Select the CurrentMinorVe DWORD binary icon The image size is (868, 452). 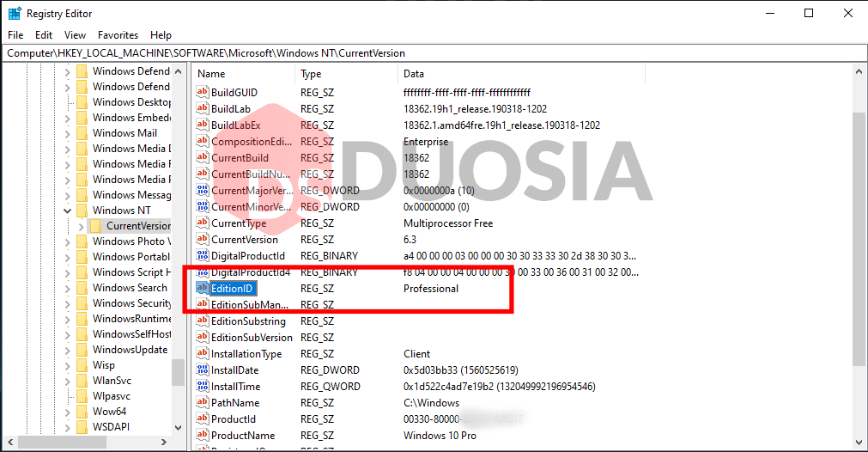tap(202, 206)
